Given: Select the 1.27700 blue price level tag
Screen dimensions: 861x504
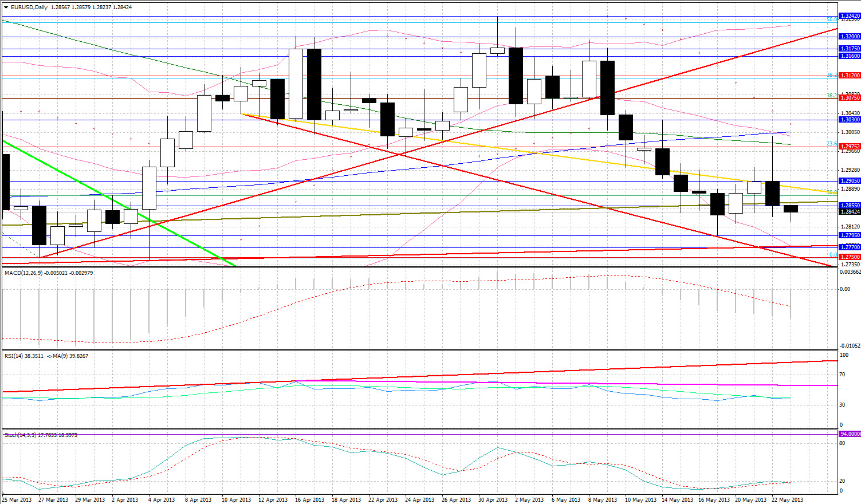Looking at the screenshot, I should click(850, 247).
